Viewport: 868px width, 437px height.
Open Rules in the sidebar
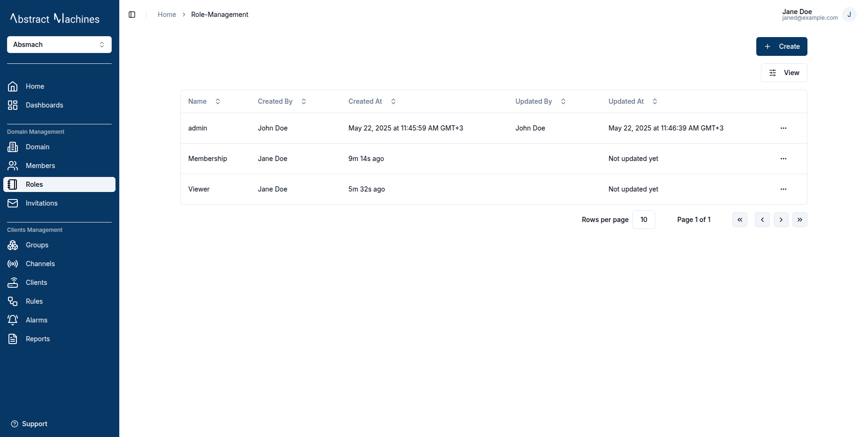[x=59, y=301]
